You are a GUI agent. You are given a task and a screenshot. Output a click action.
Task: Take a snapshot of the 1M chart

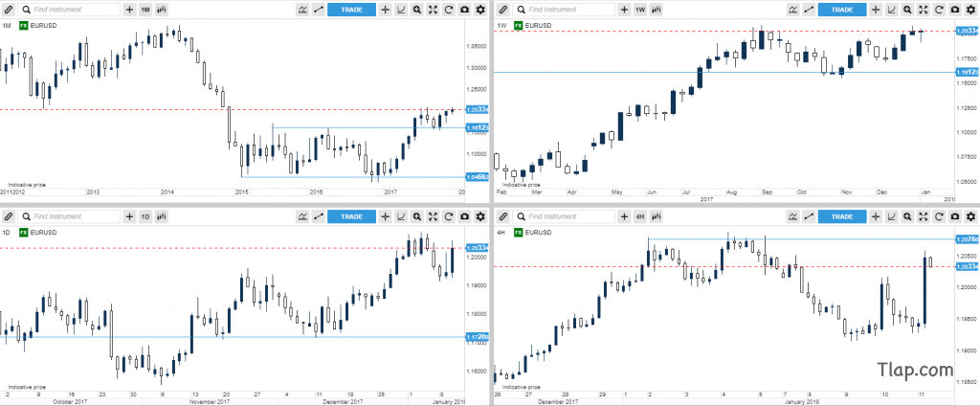pyautogui.click(x=464, y=10)
